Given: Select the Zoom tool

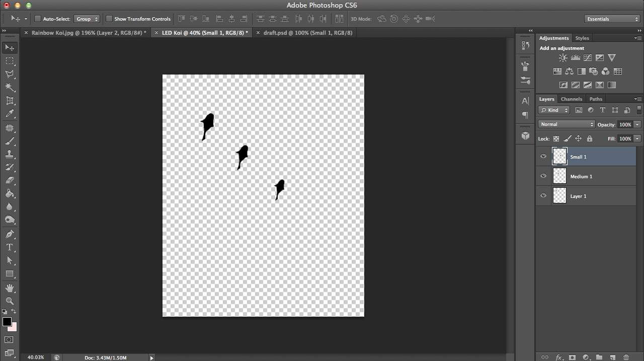Looking at the screenshot, I should 9,301.
